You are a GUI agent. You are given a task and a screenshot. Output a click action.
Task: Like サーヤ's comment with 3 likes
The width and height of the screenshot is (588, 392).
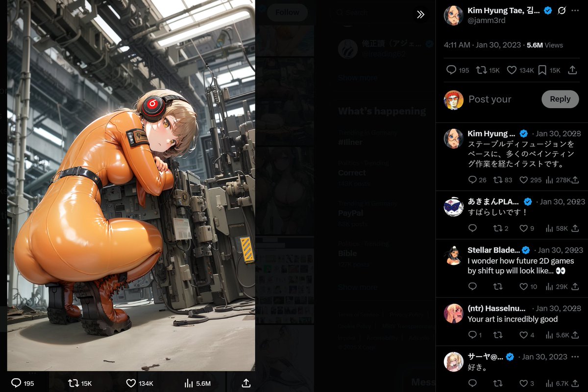[527, 384]
